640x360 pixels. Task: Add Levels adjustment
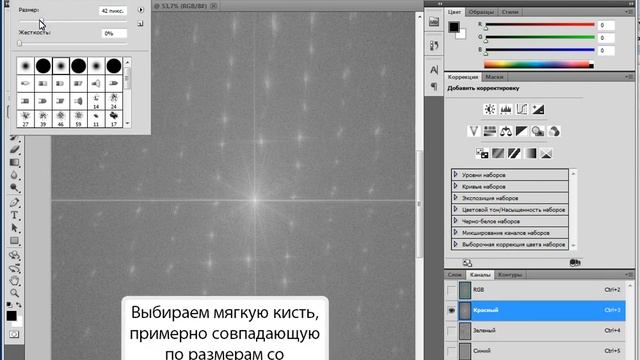pyautogui.click(x=506, y=109)
